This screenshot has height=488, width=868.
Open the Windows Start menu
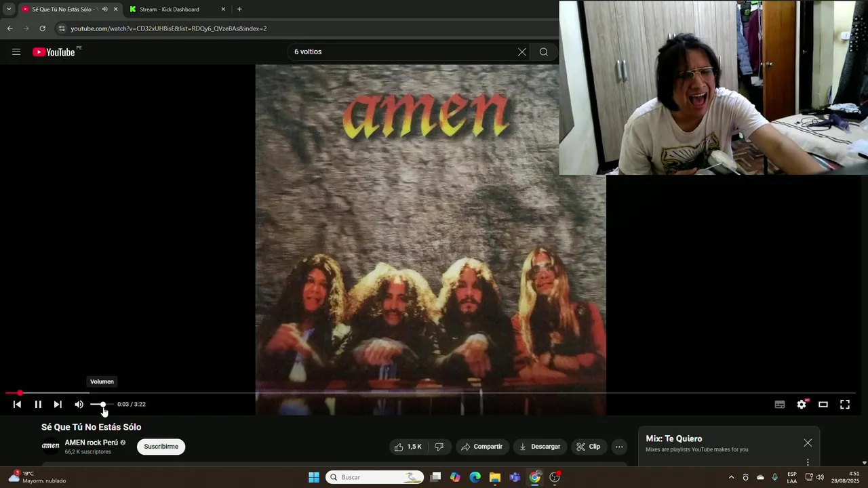(x=314, y=477)
